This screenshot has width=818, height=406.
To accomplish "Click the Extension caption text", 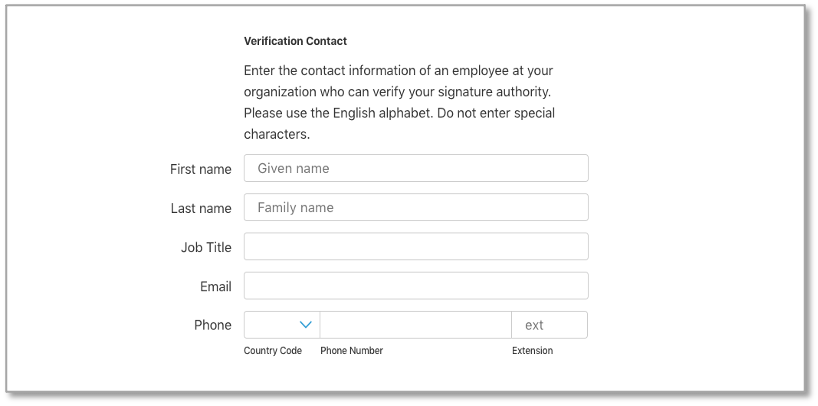I will click(532, 351).
